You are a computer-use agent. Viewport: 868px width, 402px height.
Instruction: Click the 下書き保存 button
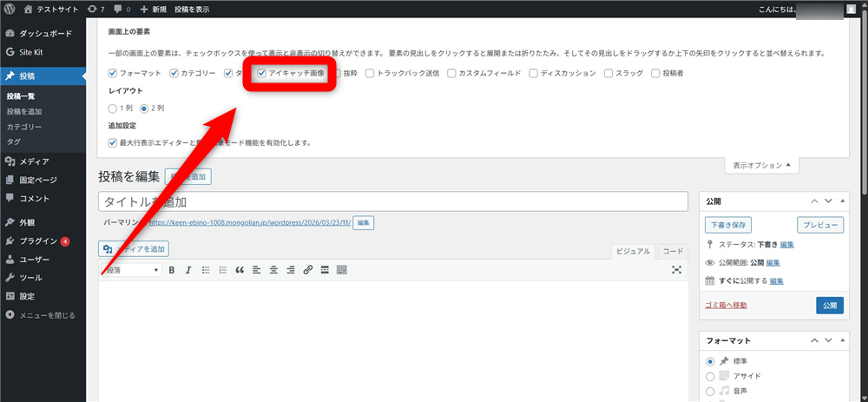pos(728,226)
